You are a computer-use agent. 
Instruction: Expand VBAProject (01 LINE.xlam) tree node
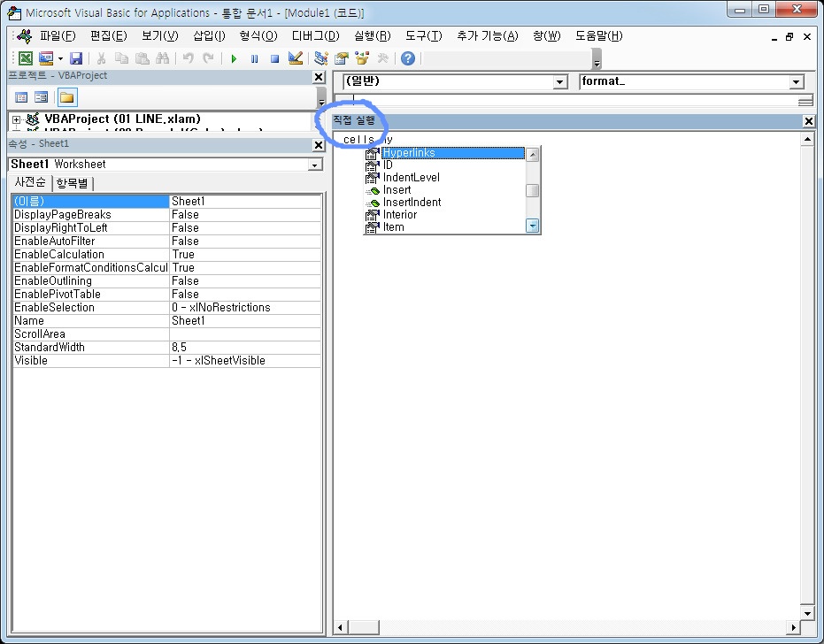click(16, 119)
